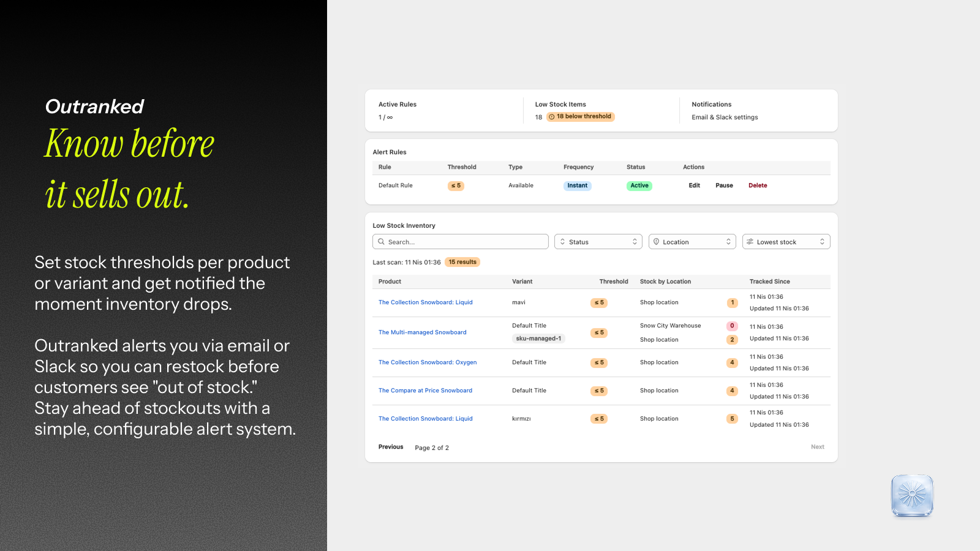The width and height of the screenshot is (980, 551).
Task: Click the Notifications summary title
Action: [712, 105]
